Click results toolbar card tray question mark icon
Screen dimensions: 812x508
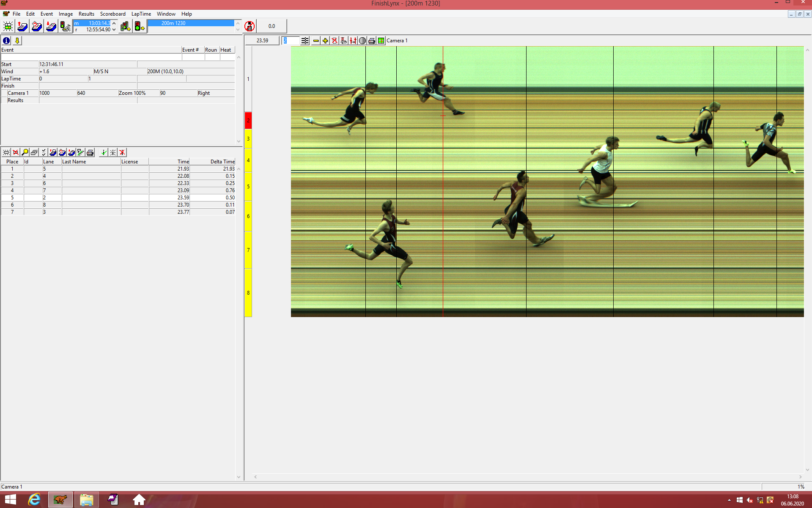click(x=62, y=152)
